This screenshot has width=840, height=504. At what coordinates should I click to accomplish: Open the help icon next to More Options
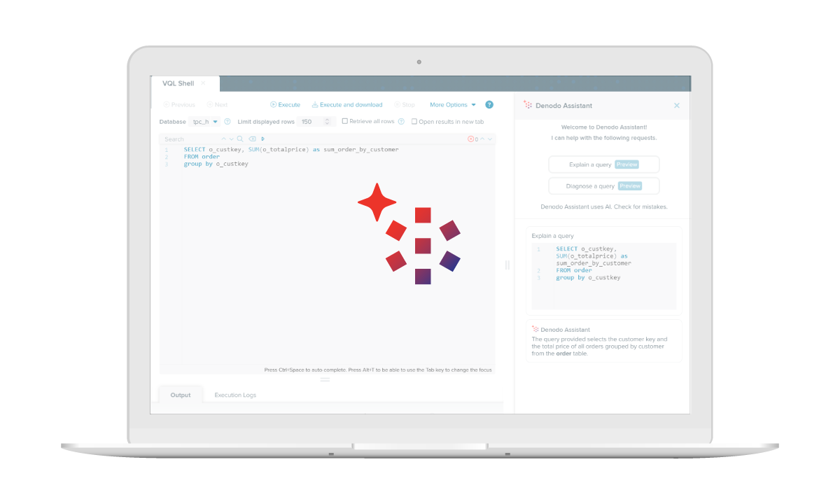click(x=489, y=104)
